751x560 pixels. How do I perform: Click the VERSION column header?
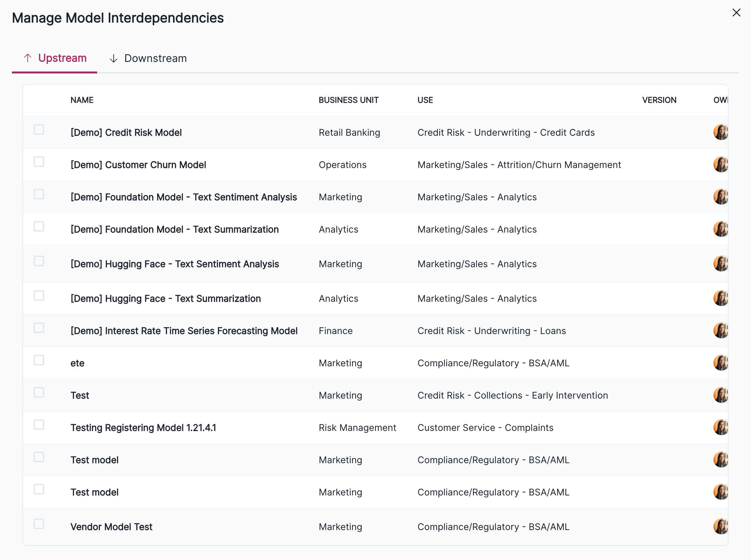[x=659, y=100]
